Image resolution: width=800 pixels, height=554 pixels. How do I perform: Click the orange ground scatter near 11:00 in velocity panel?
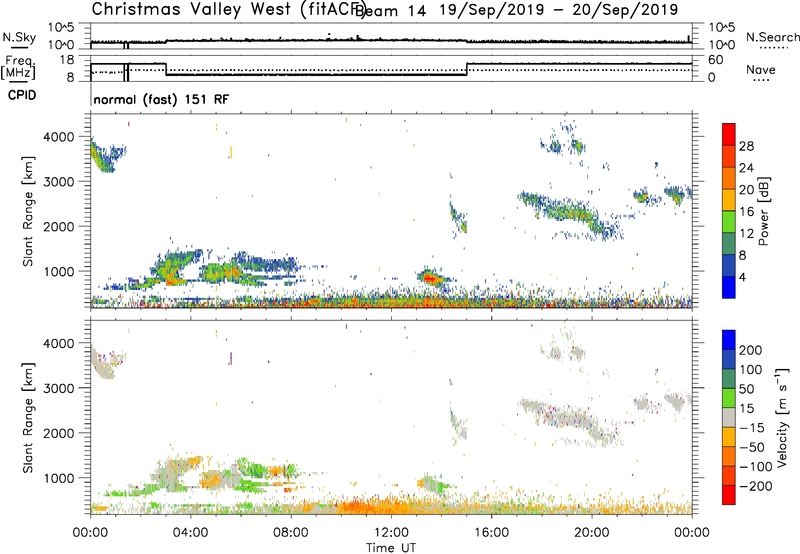point(366,507)
